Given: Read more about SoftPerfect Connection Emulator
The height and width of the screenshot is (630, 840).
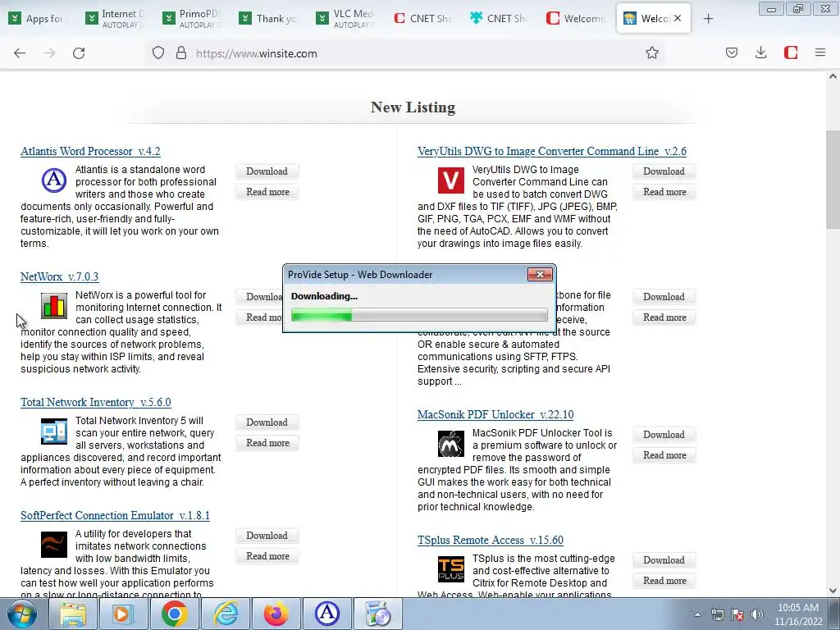Looking at the screenshot, I should (267, 556).
